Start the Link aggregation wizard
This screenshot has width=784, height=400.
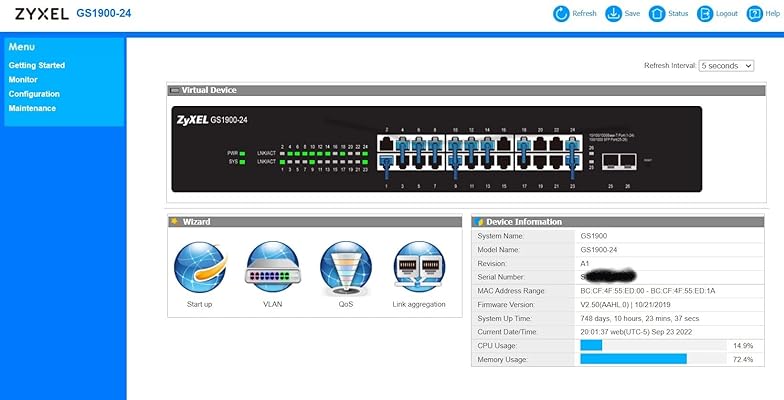pos(419,267)
